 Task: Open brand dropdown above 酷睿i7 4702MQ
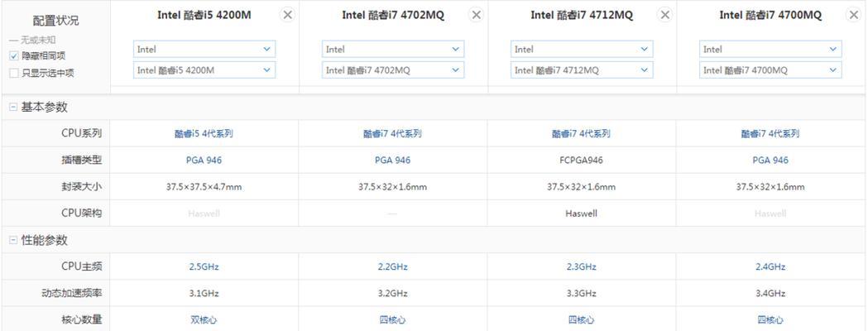(x=393, y=50)
